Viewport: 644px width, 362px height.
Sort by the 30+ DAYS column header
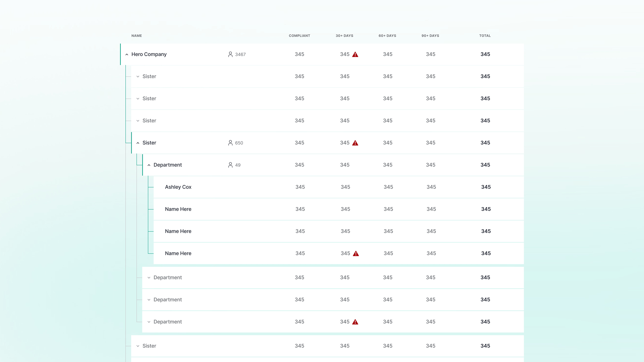[x=344, y=36]
